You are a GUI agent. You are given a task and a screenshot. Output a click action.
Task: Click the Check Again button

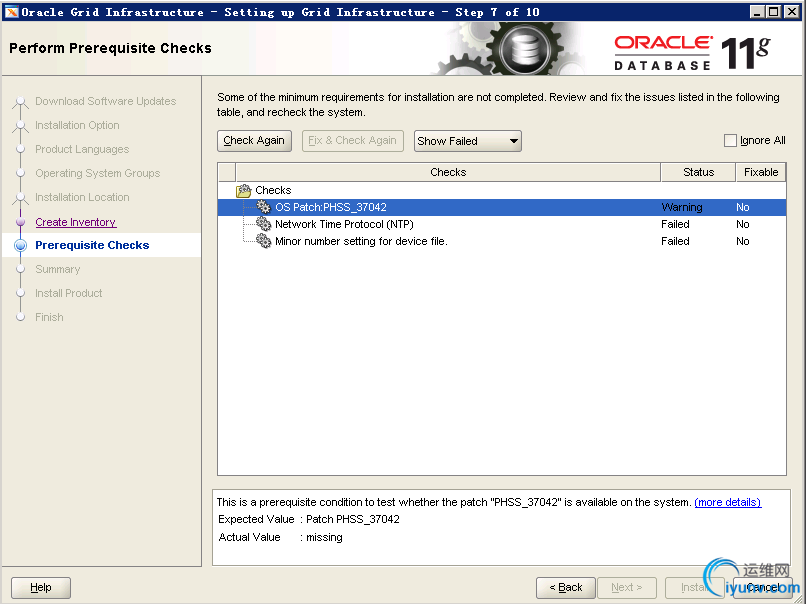tap(254, 140)
